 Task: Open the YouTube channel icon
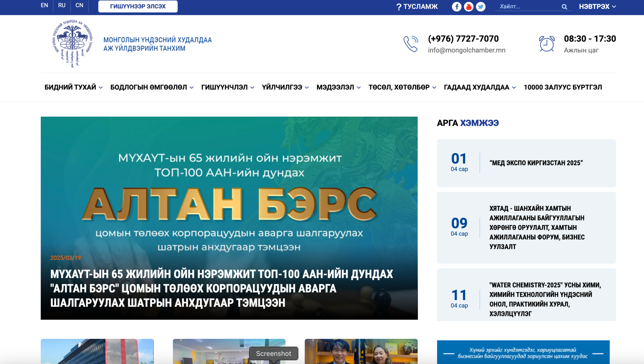pos(469,7)
